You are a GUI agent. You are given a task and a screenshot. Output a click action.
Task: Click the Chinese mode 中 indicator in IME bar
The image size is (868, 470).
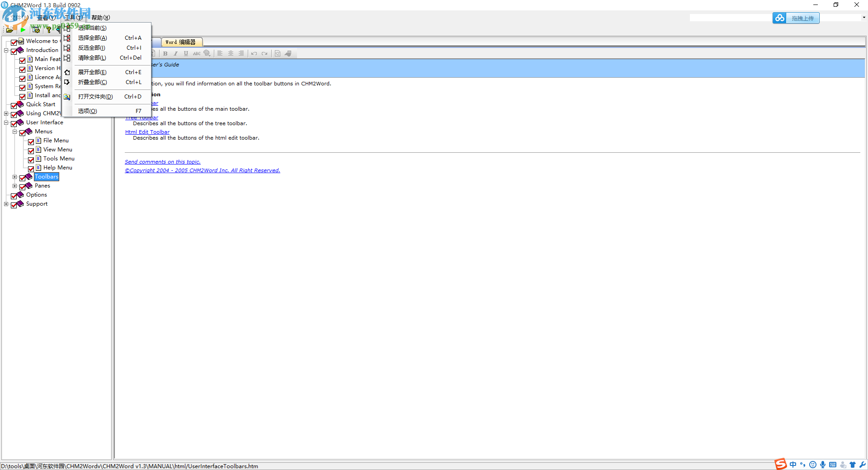tap(793, 465)
